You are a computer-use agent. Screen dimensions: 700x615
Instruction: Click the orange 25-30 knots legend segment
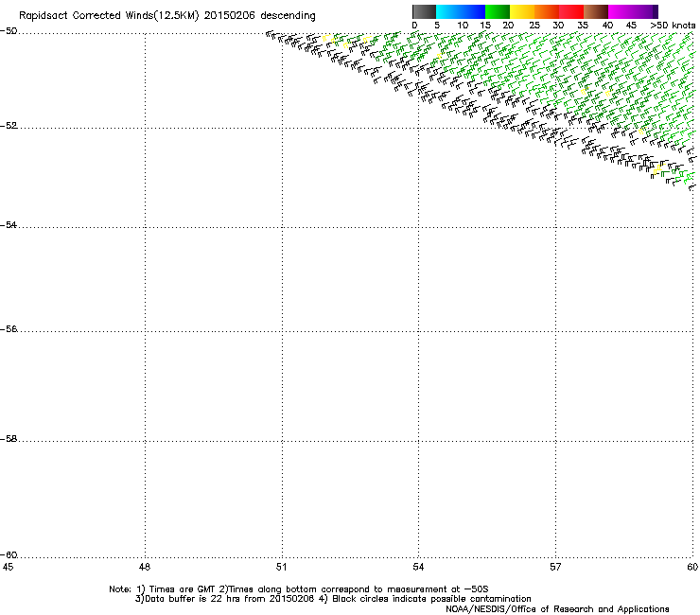pyautogui.click(x=547, y=11)
